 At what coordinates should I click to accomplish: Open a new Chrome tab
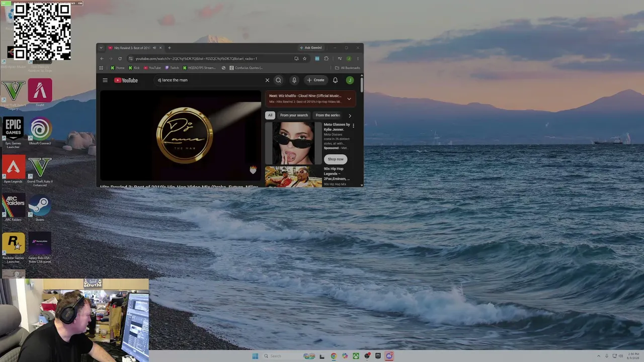pyautogui.click(x=169, y=48)
